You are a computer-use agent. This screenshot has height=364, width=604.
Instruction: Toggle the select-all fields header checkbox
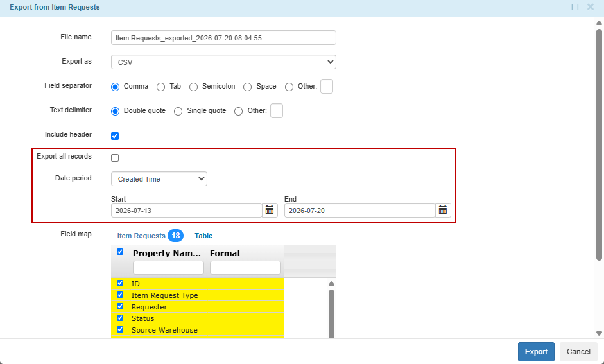[120, 252]
